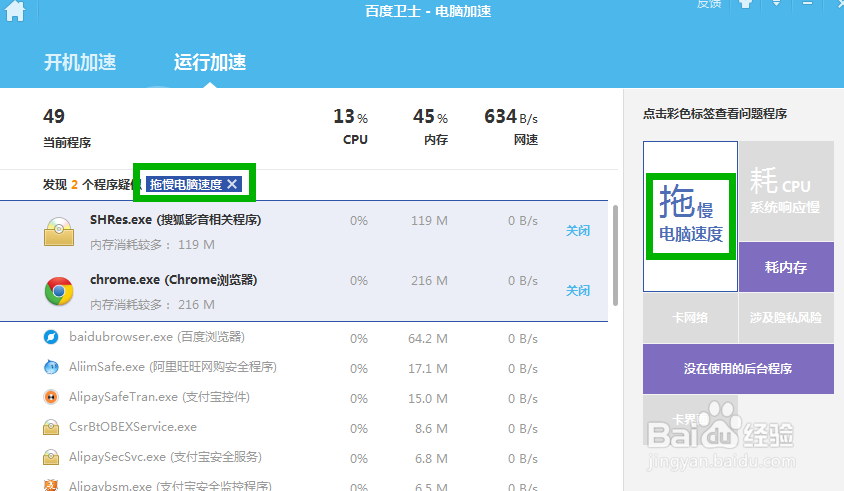Select the 耗CPU 系统响应慢 tile
The image size is (844, 491).
[x=786, y=191]
